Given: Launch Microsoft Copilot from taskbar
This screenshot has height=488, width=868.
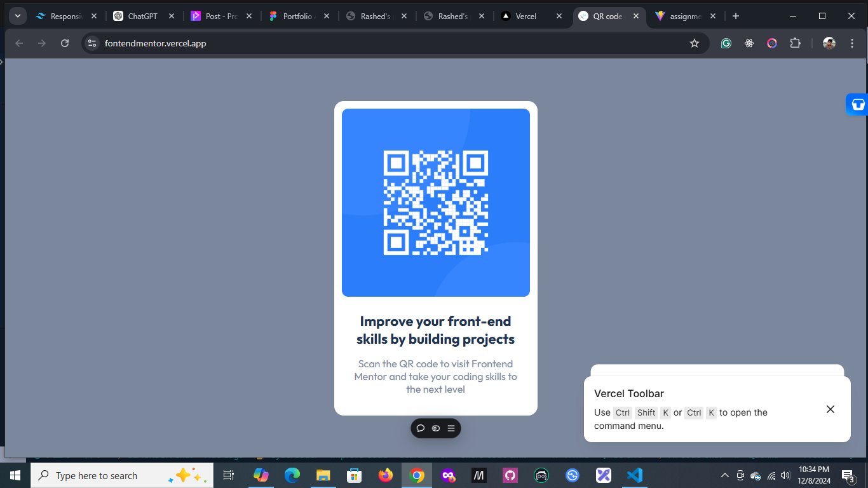Looking at the screenshot, I should tap(261, 475).
